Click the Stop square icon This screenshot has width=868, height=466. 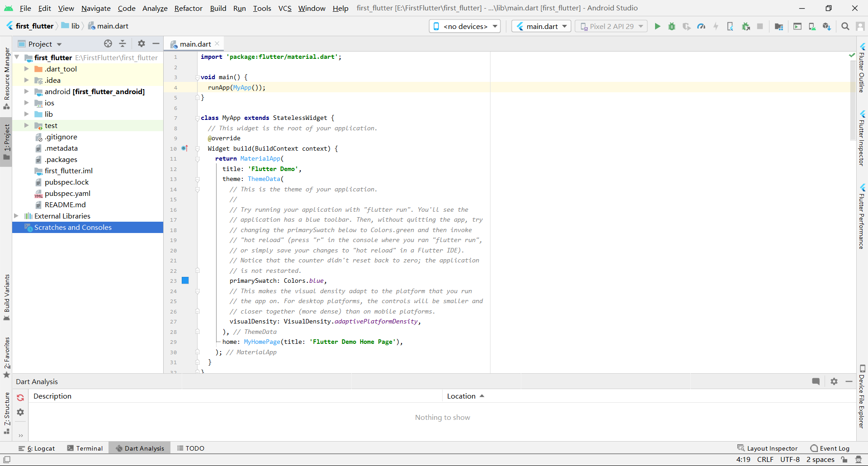pyautogui.click(x=760, y=26)
